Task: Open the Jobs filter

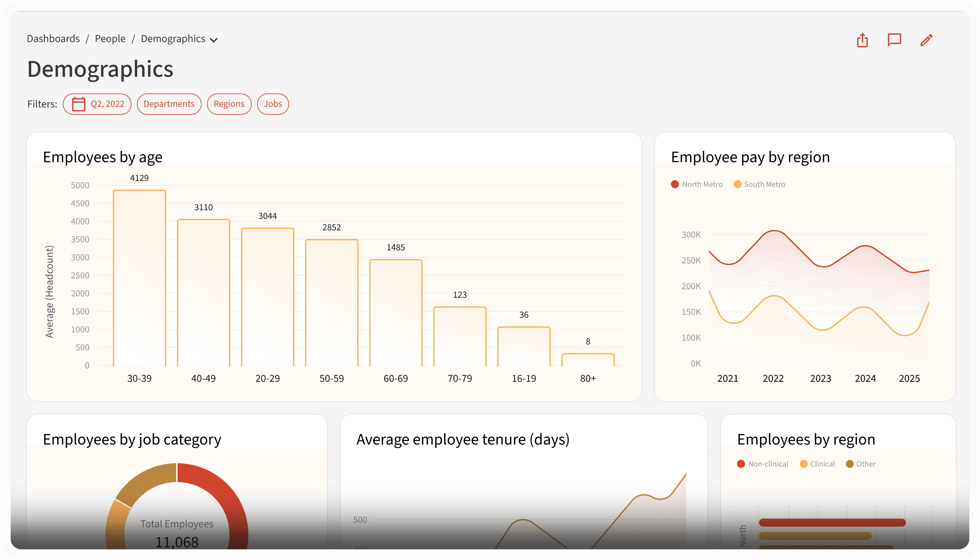Action: click(273, 104)
